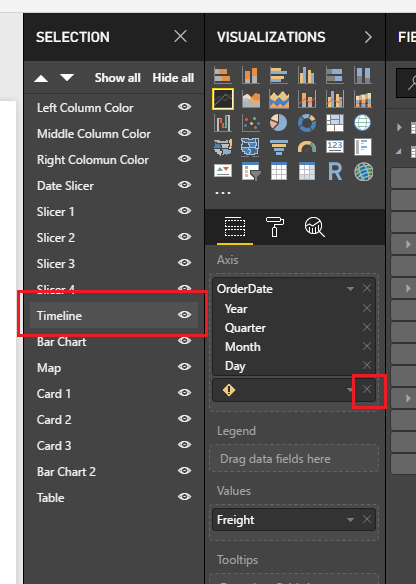The width and height of the screenshot is (416, 584).
Task: Click Hide all in Selection pane
Action: (x=173, y=78)
